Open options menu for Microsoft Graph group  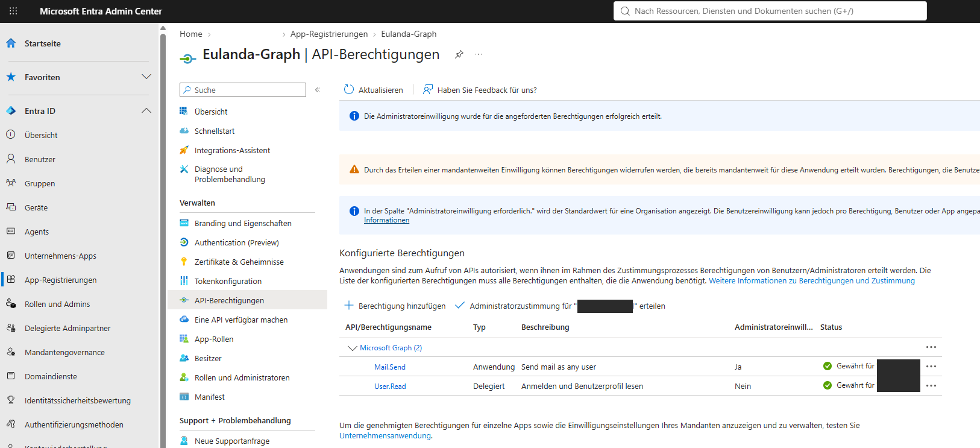931,347
